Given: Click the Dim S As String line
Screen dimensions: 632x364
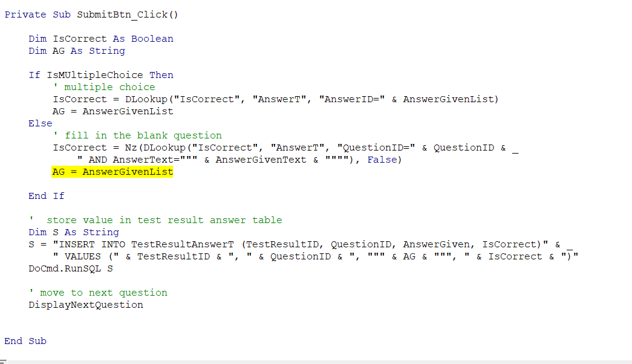Looking at the screenshot, I should [x=73, y=232].
